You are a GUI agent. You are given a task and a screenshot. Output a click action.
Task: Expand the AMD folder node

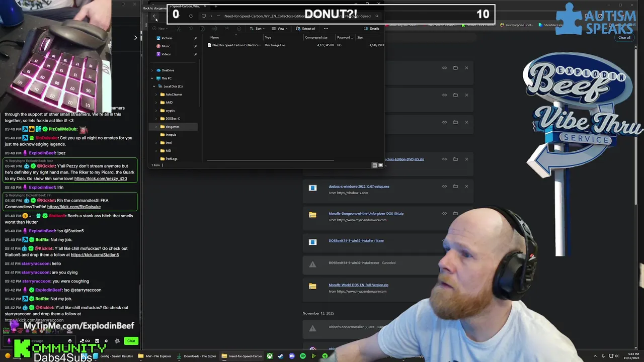click(156, 103)
